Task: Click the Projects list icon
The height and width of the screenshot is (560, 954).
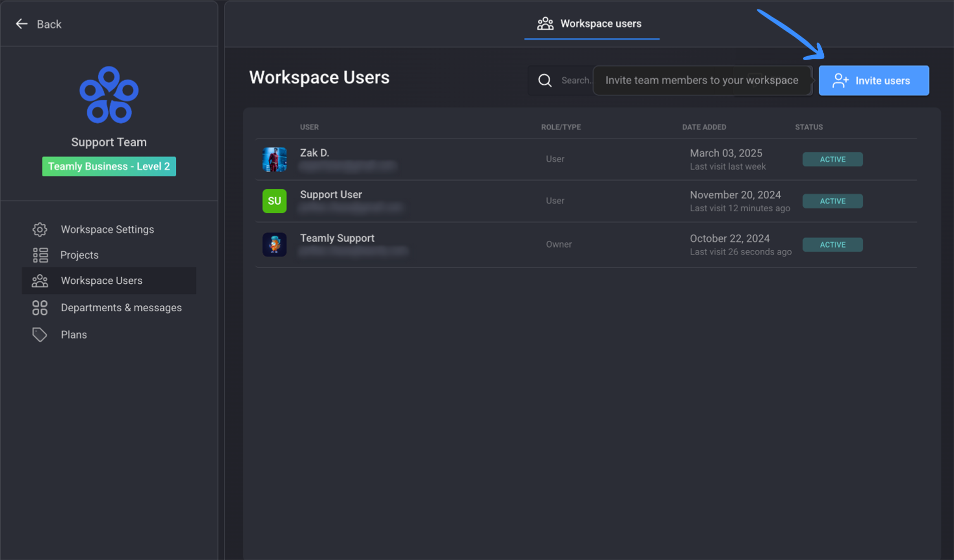Action: pyautogui.click(x=40, y=255)
